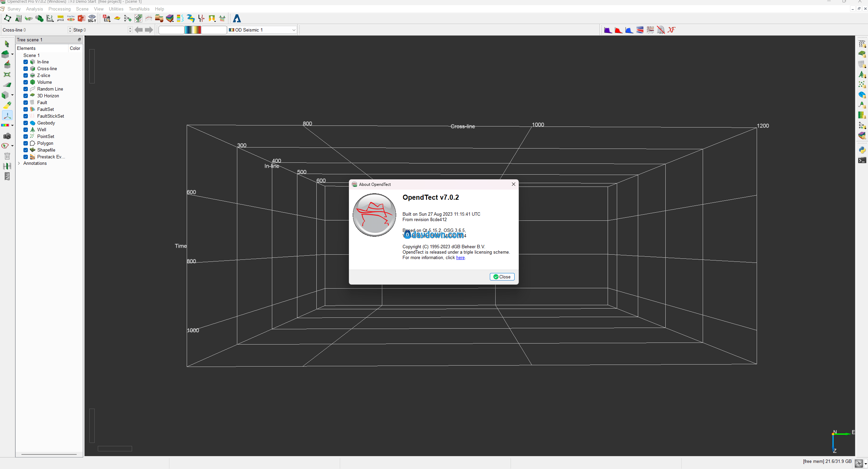Click the rock physics formula icon
This screenshot has width=868, height=469.
tap(60, 18)
